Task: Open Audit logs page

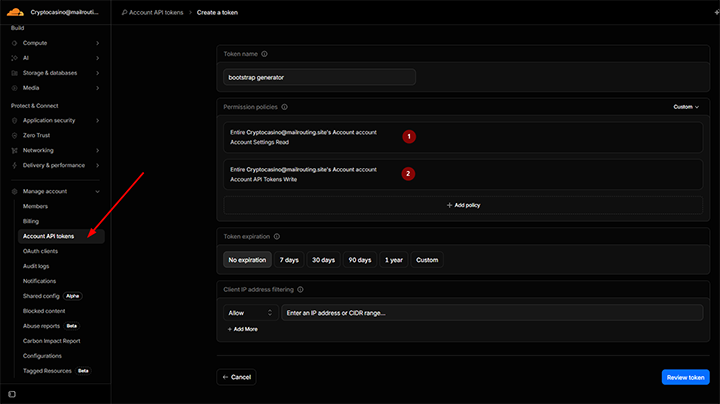Action: tap(36, 266)
